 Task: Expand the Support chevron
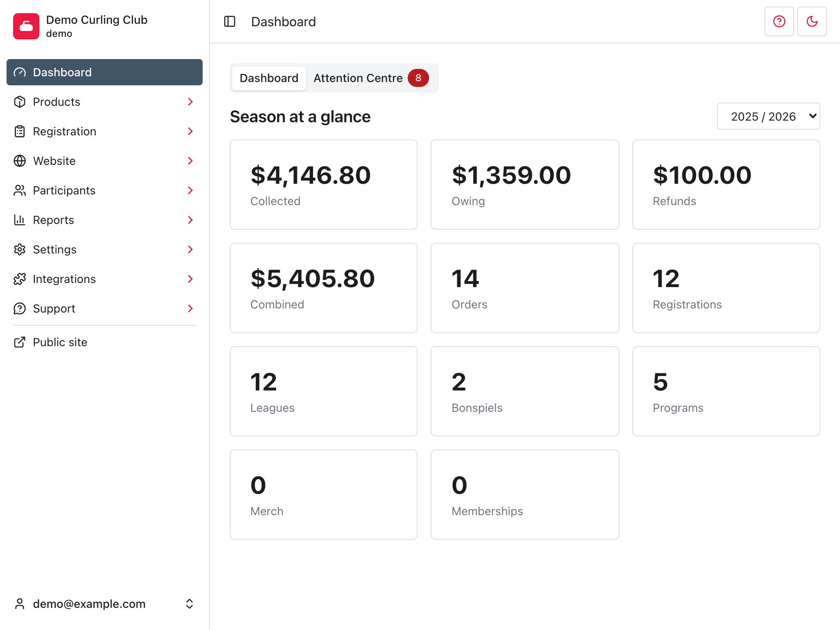[190, 308]
